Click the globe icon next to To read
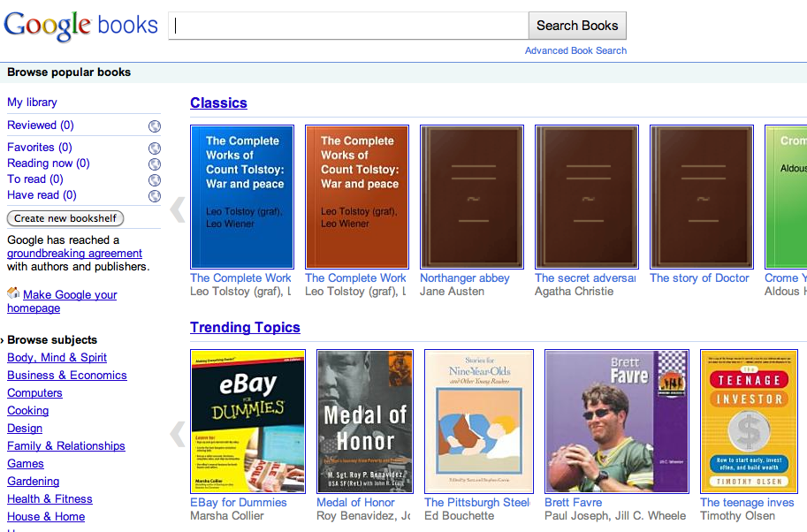Image resolution: width=807 pixels, height=532 pixels. coord(155,179)
